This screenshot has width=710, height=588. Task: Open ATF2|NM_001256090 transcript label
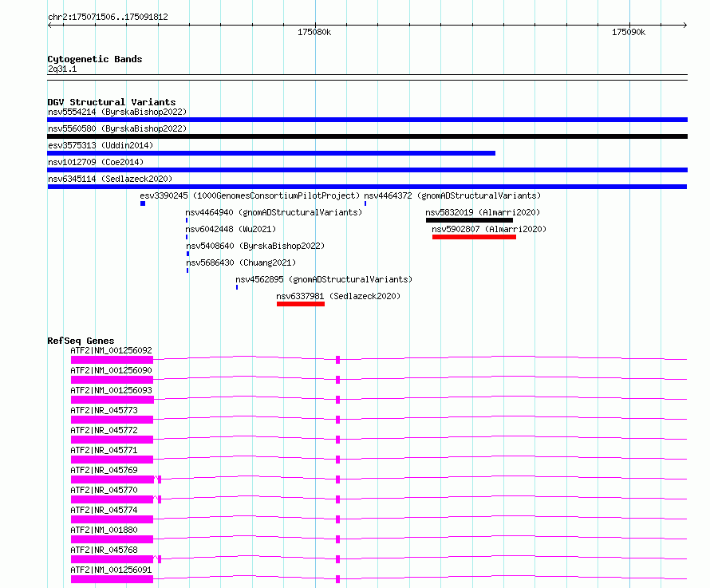pos(112,370)
